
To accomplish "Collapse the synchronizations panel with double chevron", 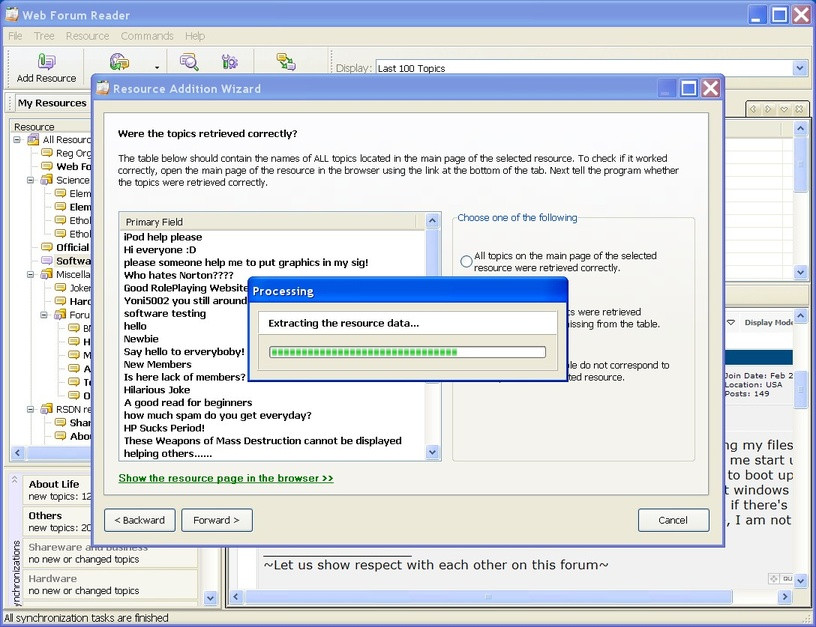I will pyautogui.click(x=15, y=480).
